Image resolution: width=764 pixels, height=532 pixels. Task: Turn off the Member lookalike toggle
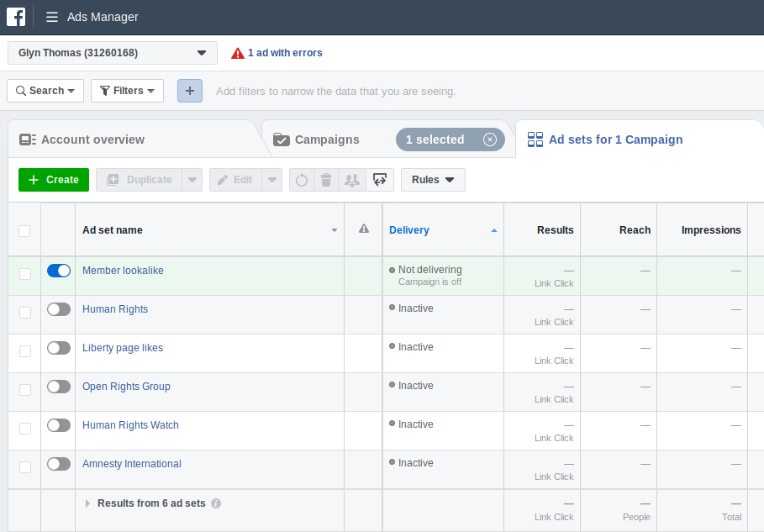tap(59, 271)
